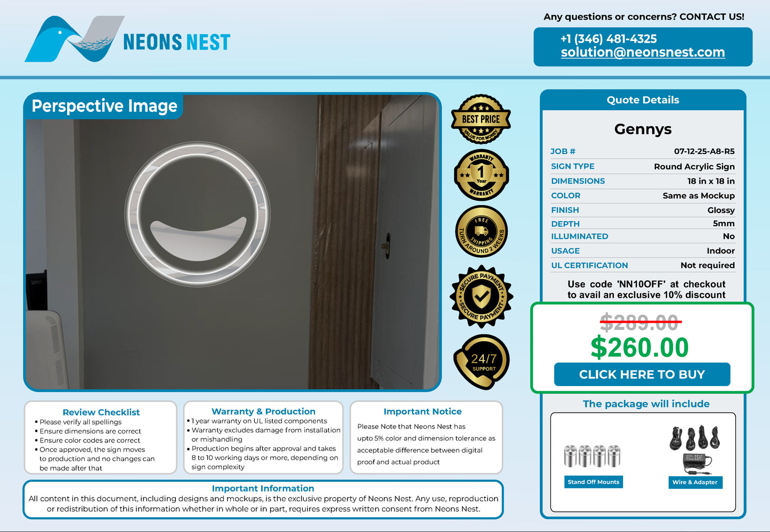Viewport: 770px width, 532px height.
Task: Click the Indoor usage value
Action: 720,251
